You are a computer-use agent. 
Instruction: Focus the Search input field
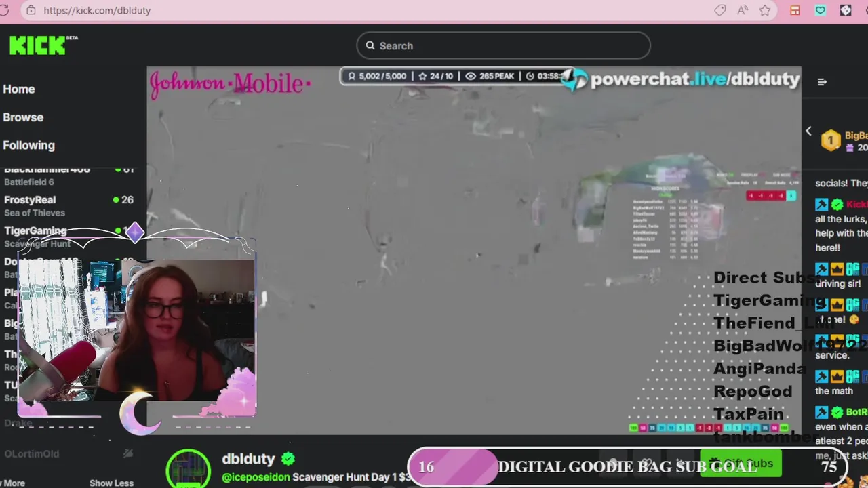pos(503,45)
